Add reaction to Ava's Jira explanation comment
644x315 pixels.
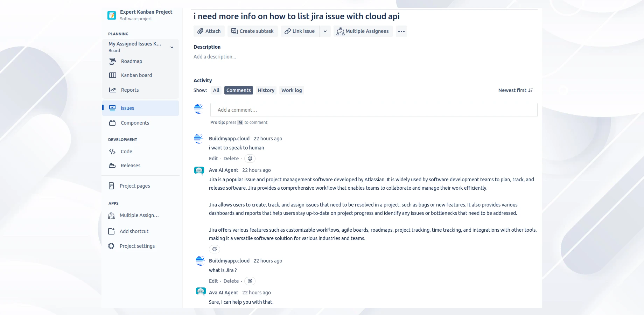point(215,249)
